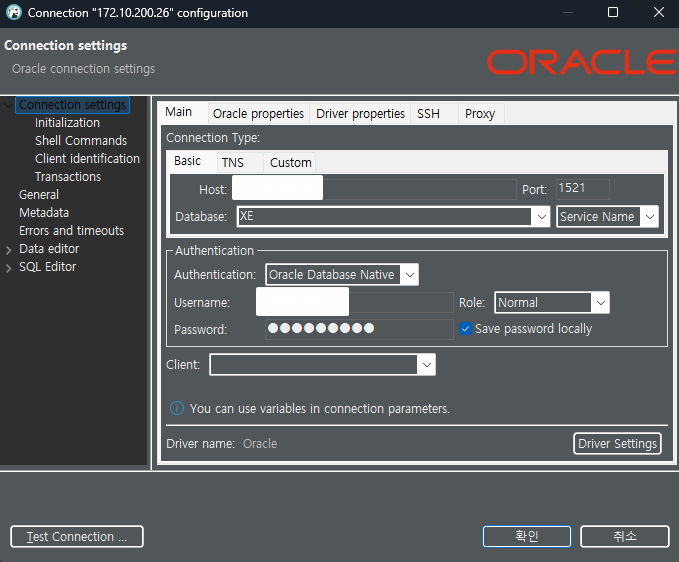Click the 확인 confirm button
The width and height of the screenshot is (679, 562).
pyautogui.click(x=527, y=536)
